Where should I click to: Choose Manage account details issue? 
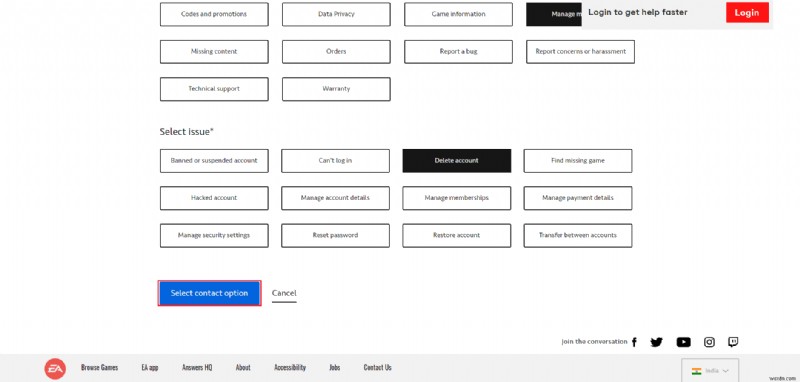[335, 198]
